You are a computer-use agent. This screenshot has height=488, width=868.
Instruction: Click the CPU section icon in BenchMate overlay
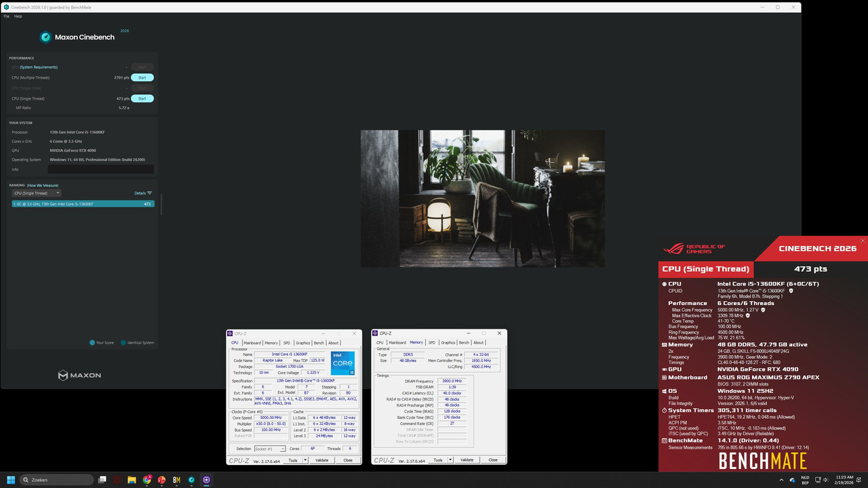[x=665, y=284]
